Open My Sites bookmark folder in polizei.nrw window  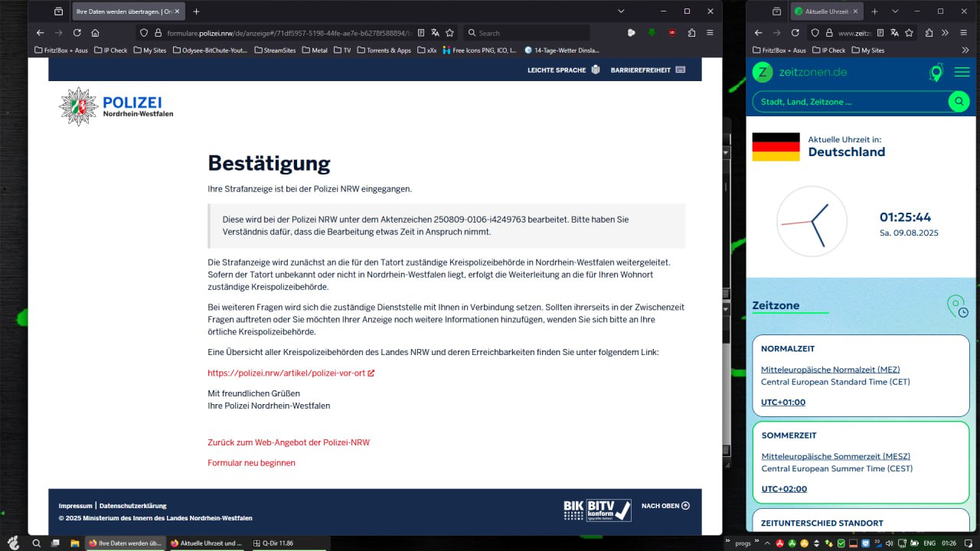(x=149, y=51)
